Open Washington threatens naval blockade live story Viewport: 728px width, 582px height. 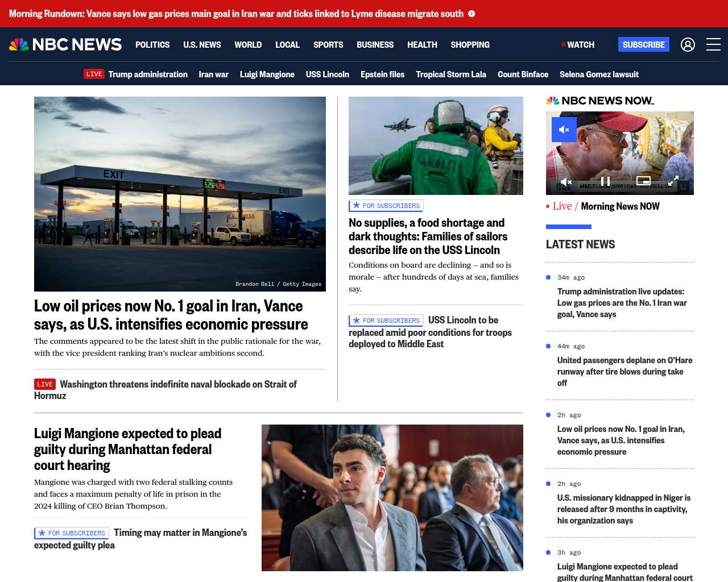pyautogui.click(x=166, y=390)
